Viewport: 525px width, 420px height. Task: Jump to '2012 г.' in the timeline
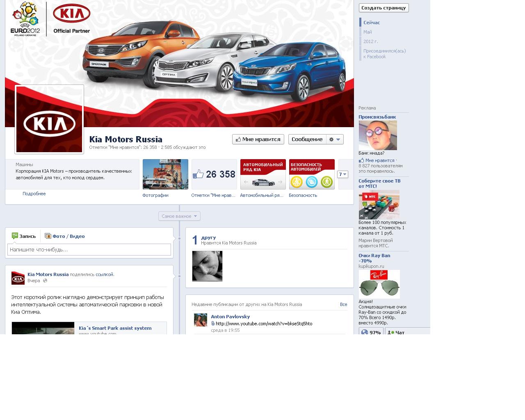pyautogui.click(x=371, y=41)
